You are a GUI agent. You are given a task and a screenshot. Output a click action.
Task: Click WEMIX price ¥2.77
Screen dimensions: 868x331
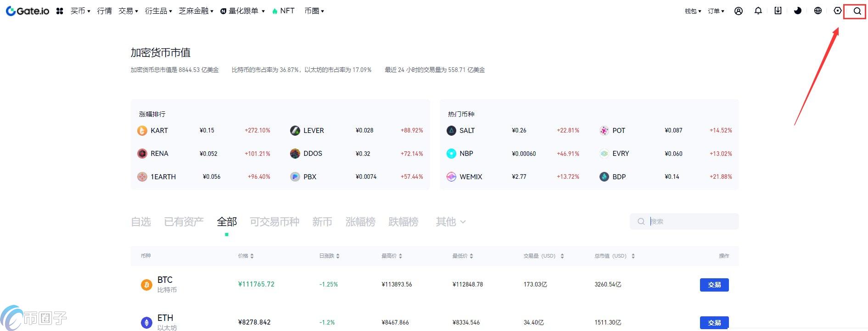519,177
